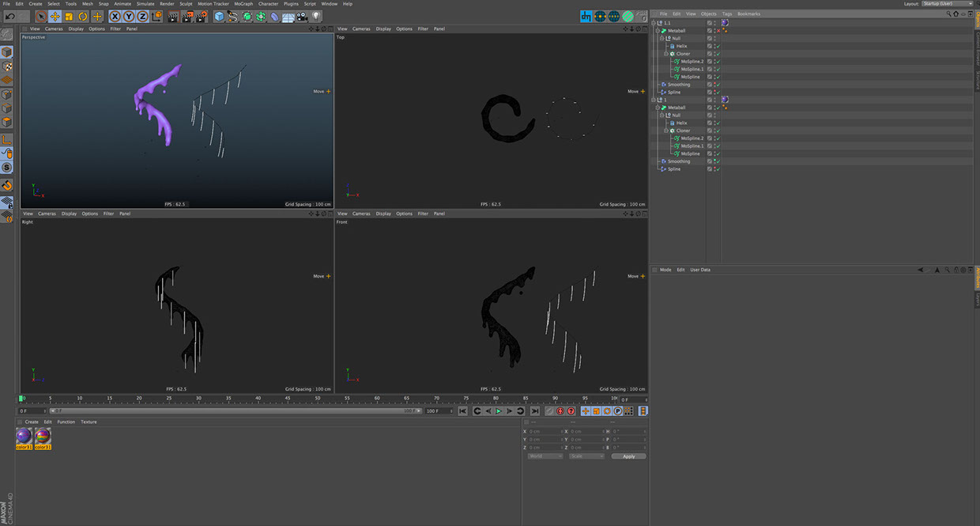Select the Rotate tool in top toolbar
The height and width of the screenshot is (526, 980).
click(x=83, y=16)
